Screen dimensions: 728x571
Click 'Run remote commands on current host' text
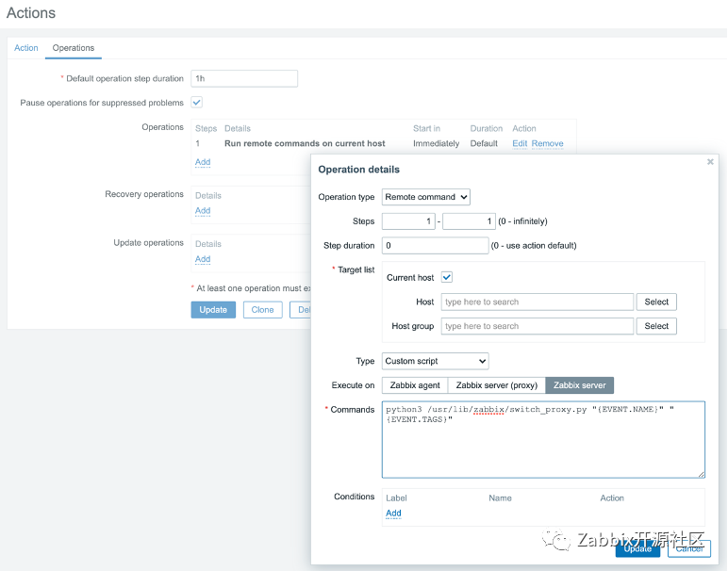coord(305,143)
